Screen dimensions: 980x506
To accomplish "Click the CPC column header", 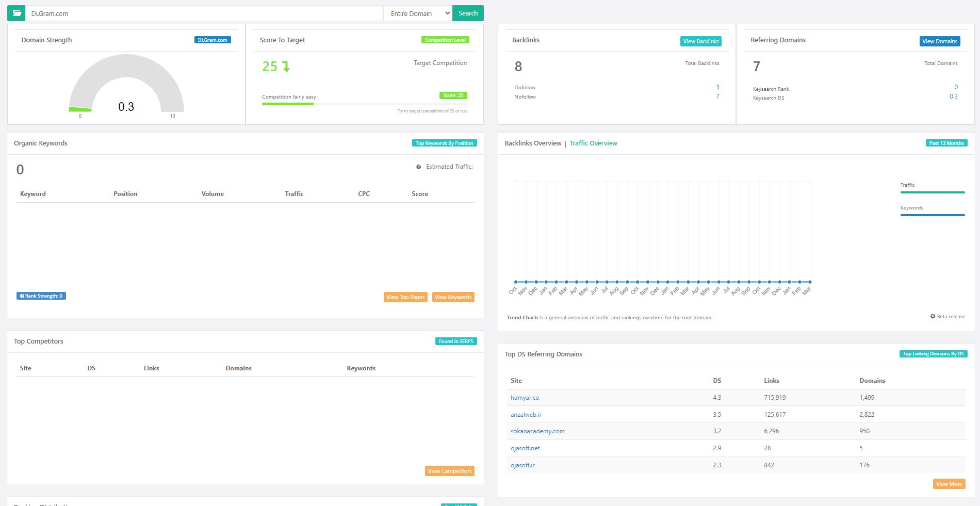I will 364,194.
